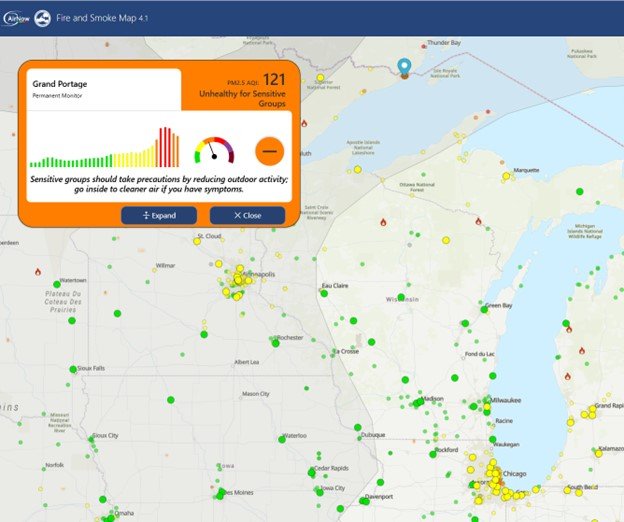Select the green monitor dot at Sioux Falls
The height and width of the screenshot is (522, 624).
point(72,369)
